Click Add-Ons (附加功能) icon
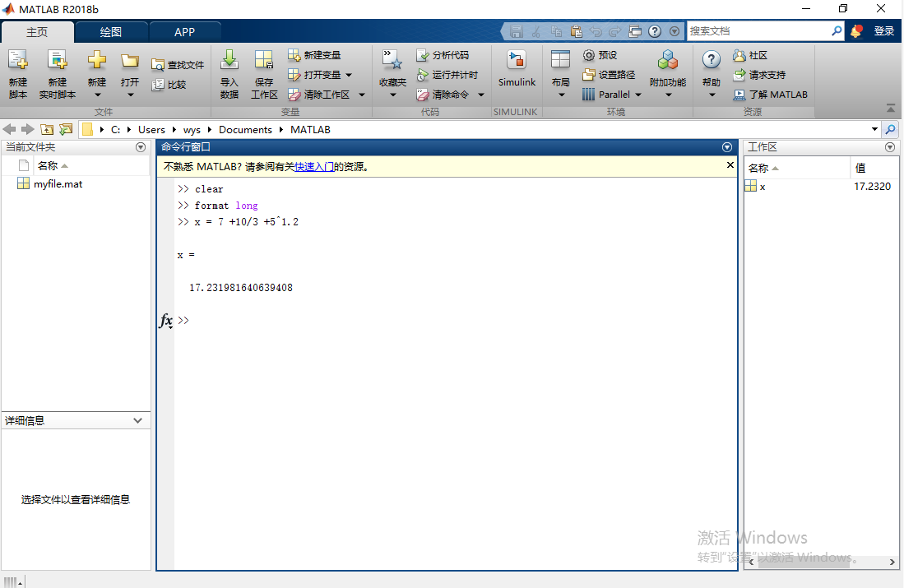904x588 pixels. tap(668, 60)
